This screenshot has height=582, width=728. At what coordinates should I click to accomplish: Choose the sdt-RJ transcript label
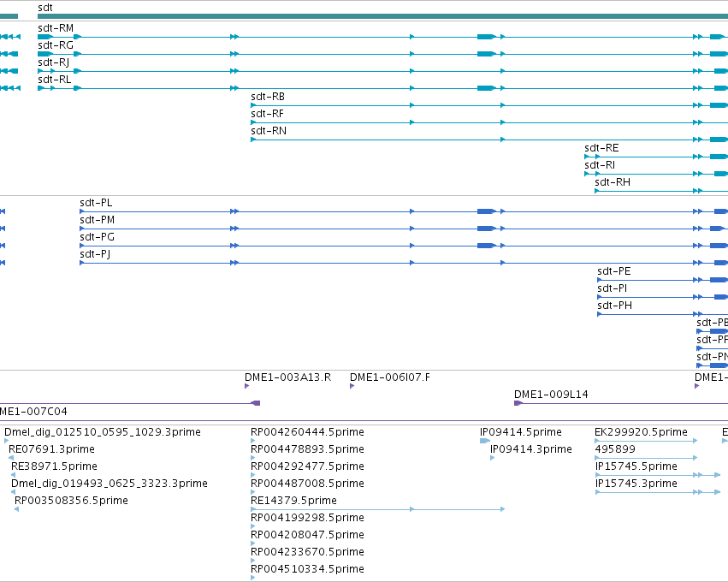coord(53,62)
